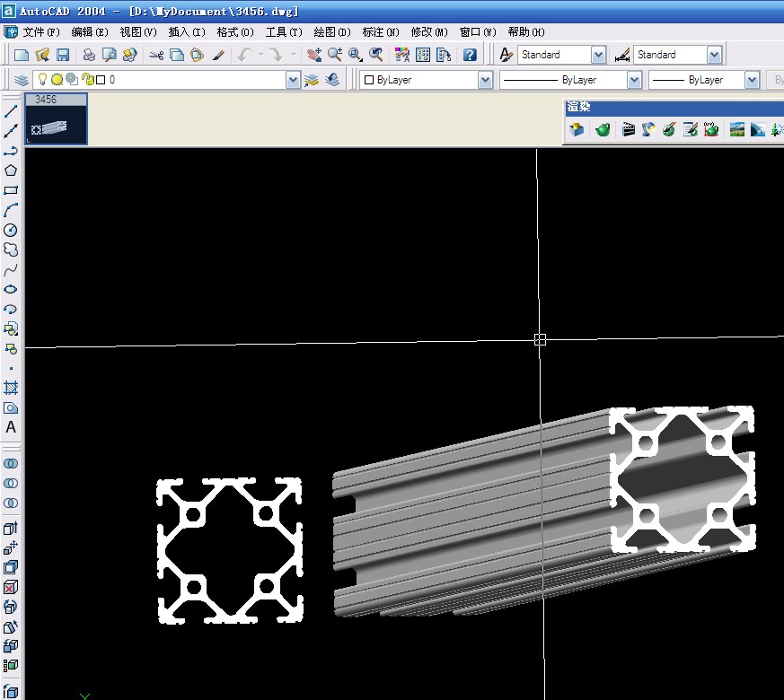Open Layer Properties Manager icon
This screenshot has height=700, width=784.
click(x=21, y=80)
